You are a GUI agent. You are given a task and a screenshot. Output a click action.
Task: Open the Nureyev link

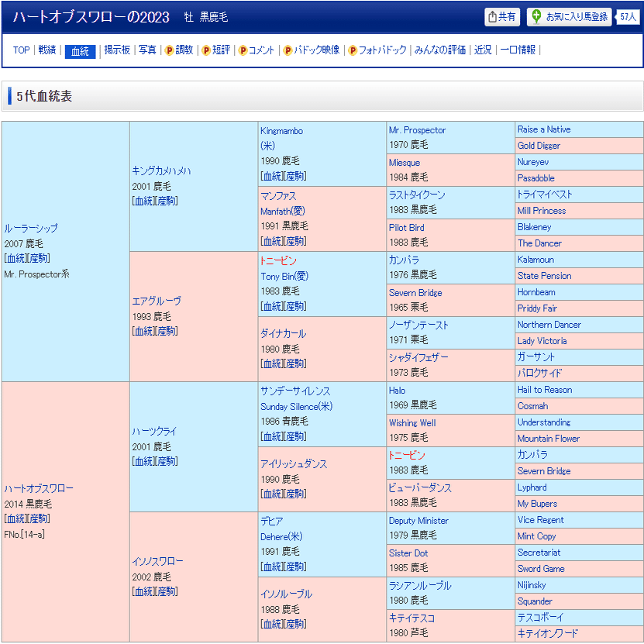[x=532, y=162]
